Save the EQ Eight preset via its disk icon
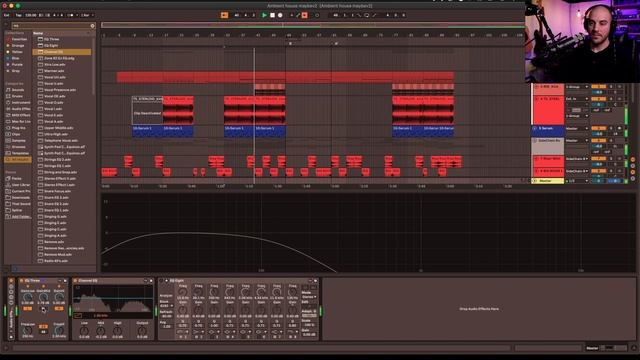 coord(315,281)
